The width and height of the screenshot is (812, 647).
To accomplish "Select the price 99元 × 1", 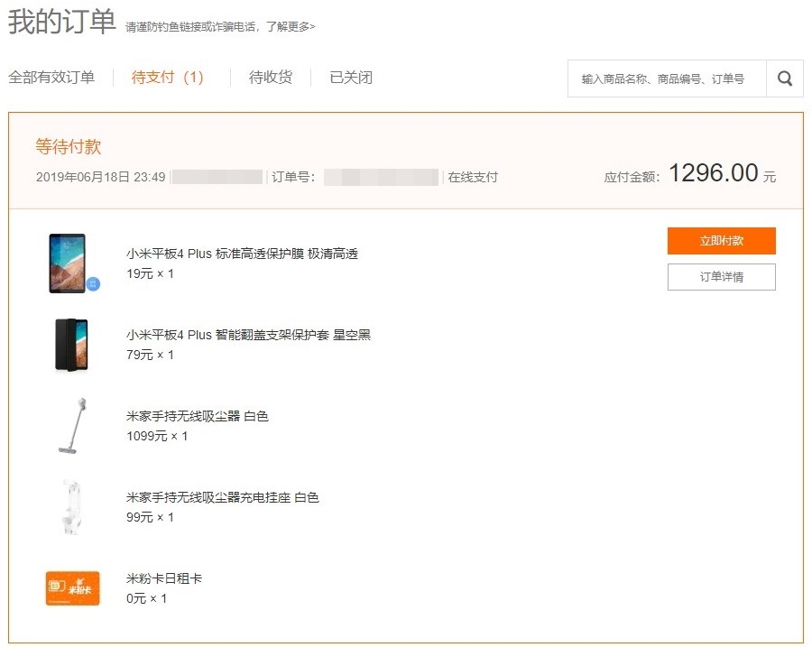I will click(x=150, y=517).
